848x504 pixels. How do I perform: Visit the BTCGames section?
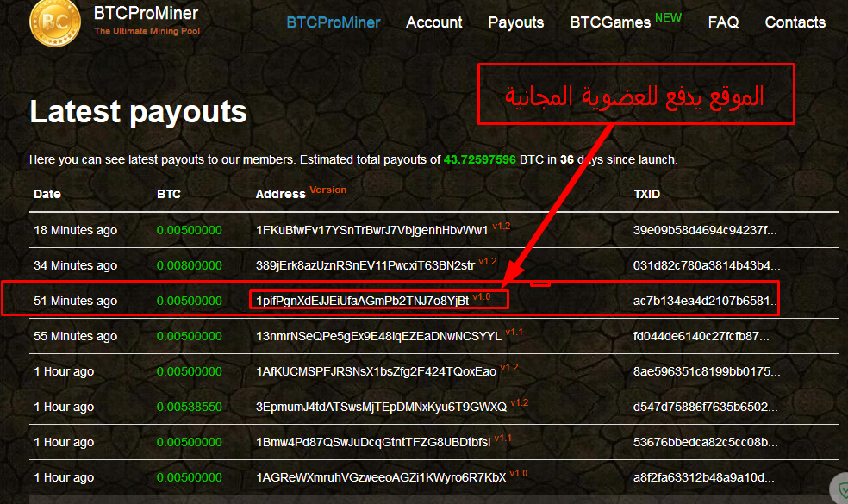point(610,22)
